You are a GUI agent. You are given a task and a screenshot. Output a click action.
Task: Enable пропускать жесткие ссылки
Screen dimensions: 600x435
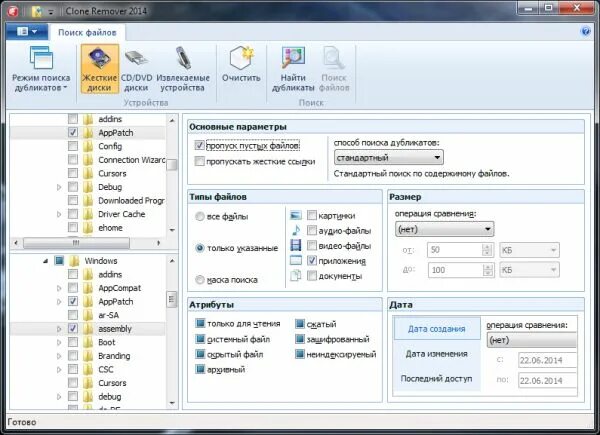pyautogui.click(x=199, y=161)
